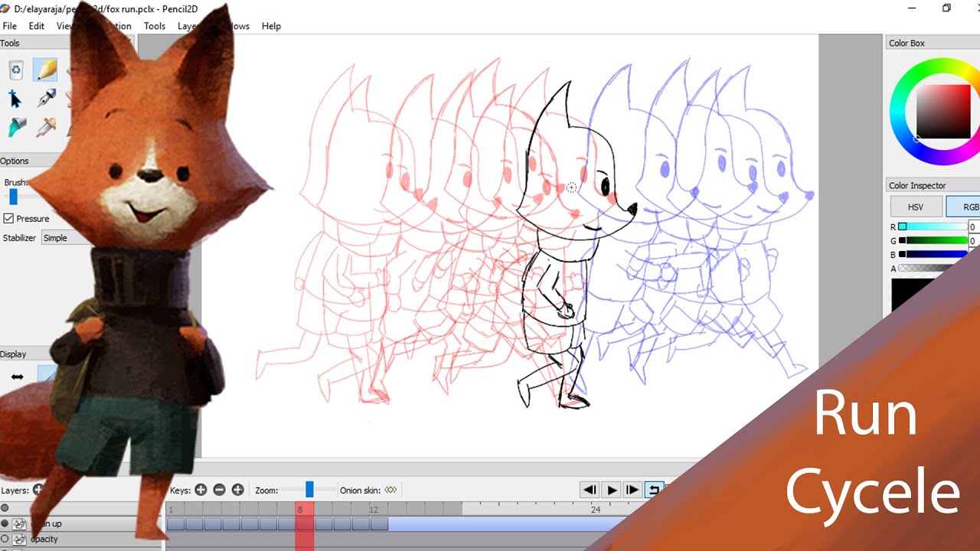The height and width of the screenshot is (551, 980).
Task: Toggle visibility of opacity layer
Action: click(5, 539)
